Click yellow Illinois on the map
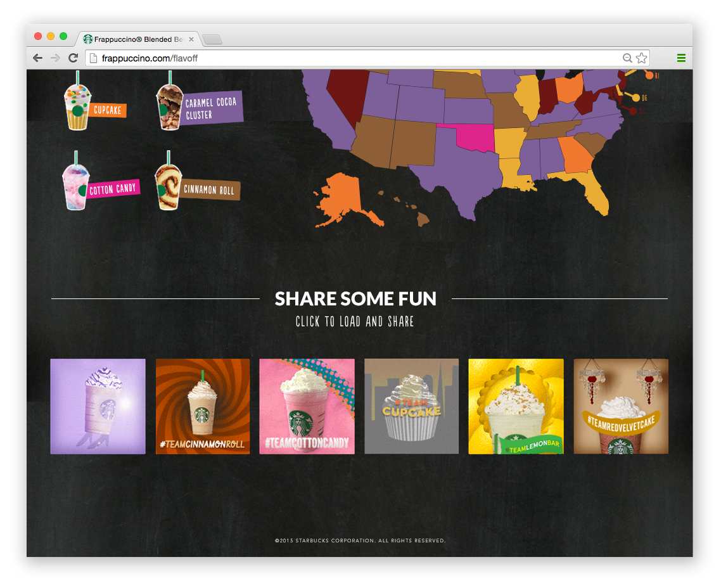Viewport: 721px width, 588px height. [528, 96]
